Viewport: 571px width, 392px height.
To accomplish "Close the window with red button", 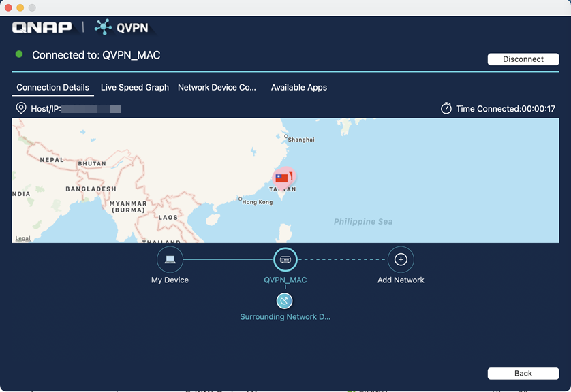I will click(x=8, y=7).
